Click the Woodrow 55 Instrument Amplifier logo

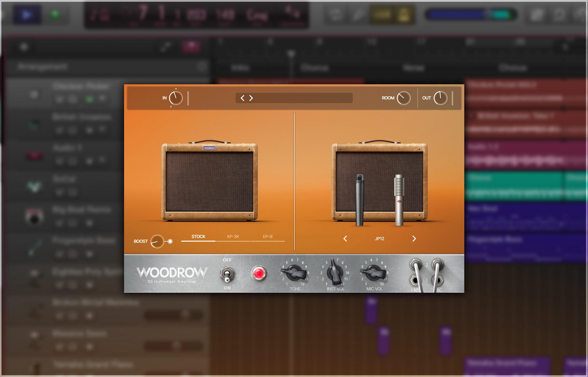(172, 275)
